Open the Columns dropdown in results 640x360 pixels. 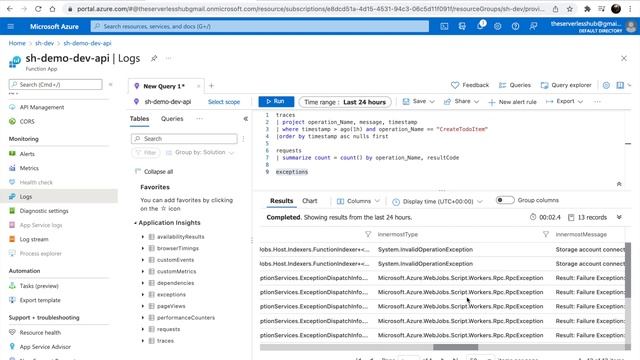coord(358,201)
